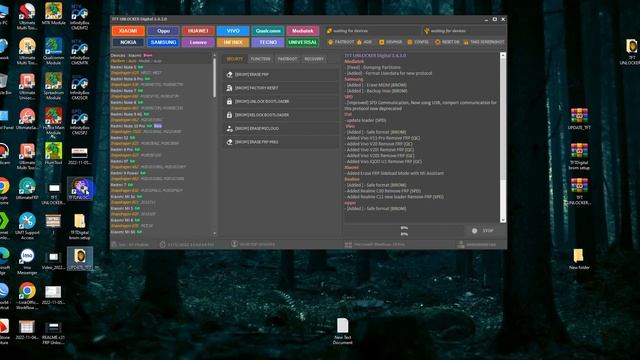Select the VIVO brand button
The image size is (640, 360).
(233, 31)
